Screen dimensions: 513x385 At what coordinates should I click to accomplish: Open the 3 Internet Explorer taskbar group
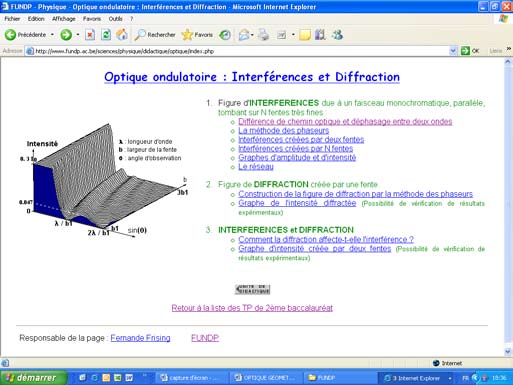point(417,378)
